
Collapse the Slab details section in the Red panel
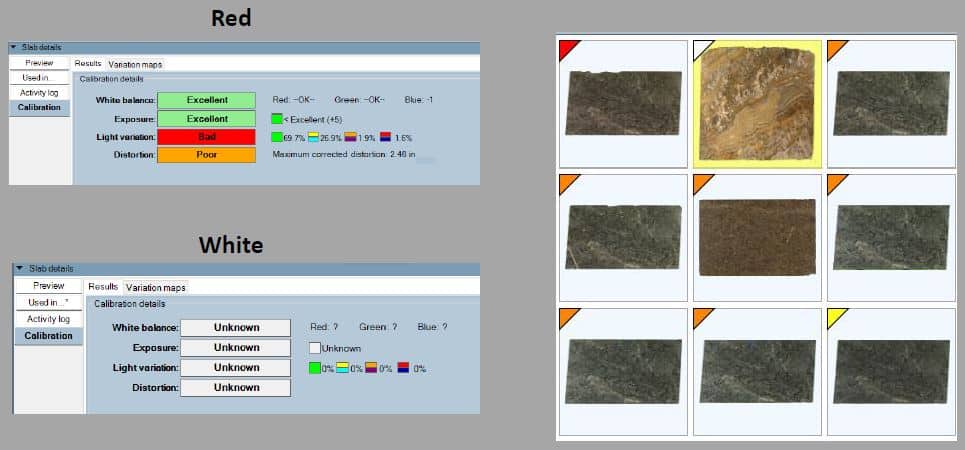(x=14, y=47)
